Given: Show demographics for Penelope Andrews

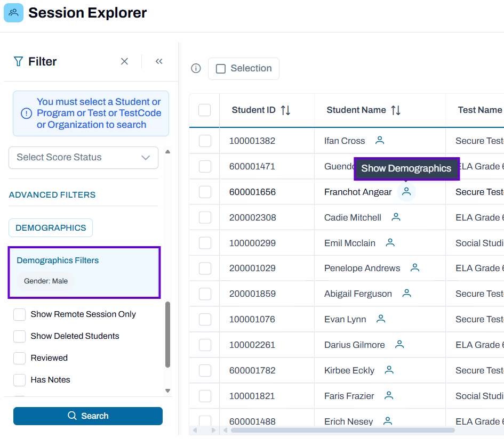Looking at the screenshot, I should point(414,267).
